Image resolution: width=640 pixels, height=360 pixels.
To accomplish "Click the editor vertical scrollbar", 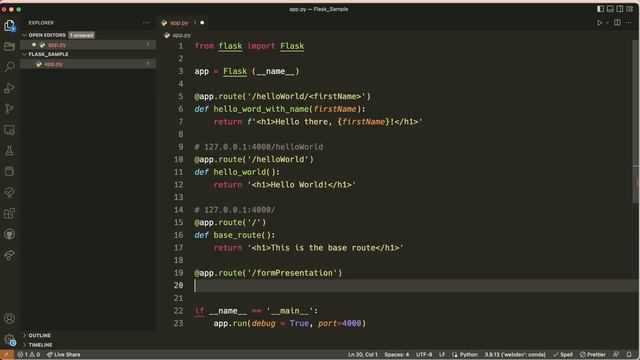I will pos(636,122).
